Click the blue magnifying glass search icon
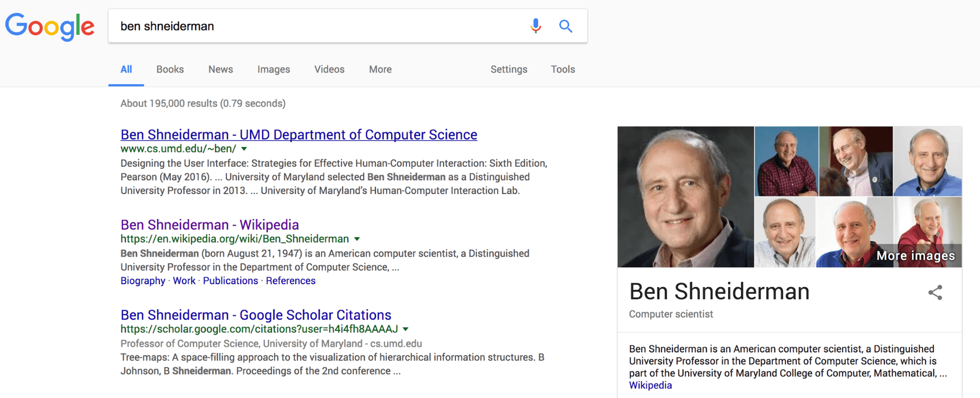This screenshot has width=980, height=398. click(x=566, y=26)
